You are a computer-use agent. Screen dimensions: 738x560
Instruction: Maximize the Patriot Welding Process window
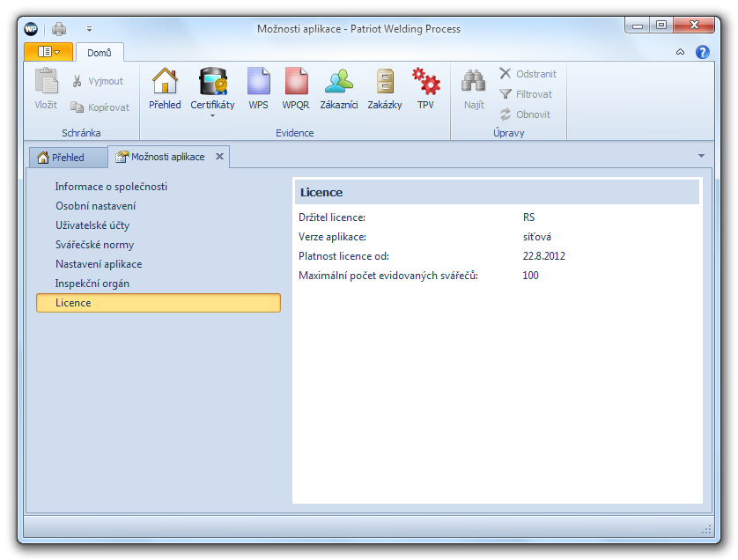click(x=661, y=25)
